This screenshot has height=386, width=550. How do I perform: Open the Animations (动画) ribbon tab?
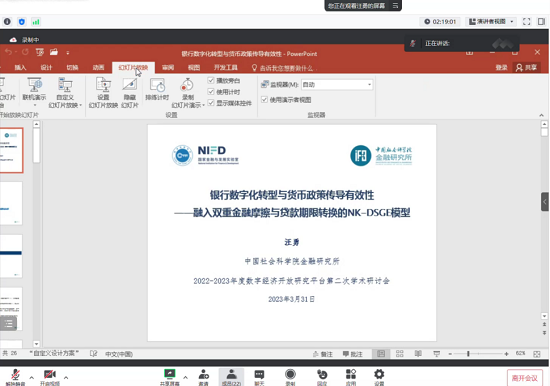[x=98, y=67]
